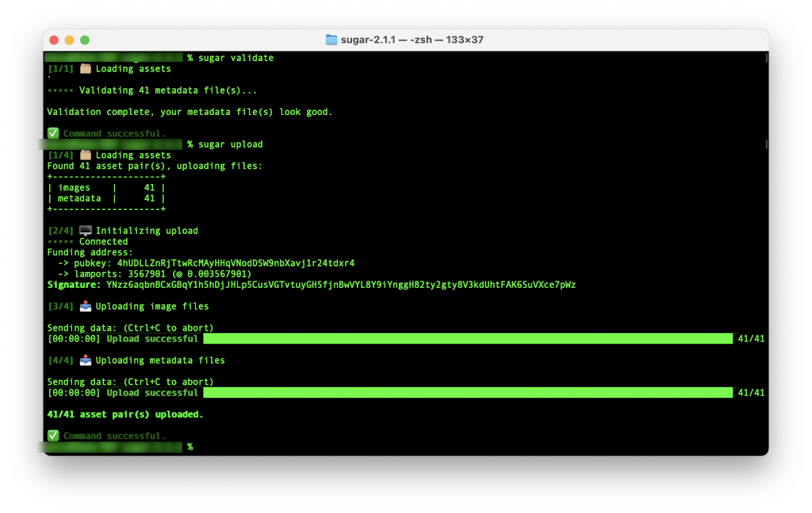Viewport: 812px width, 513px height.
Task: Click the metadata files upload progress bar
Action: click(x=468, y=393)
